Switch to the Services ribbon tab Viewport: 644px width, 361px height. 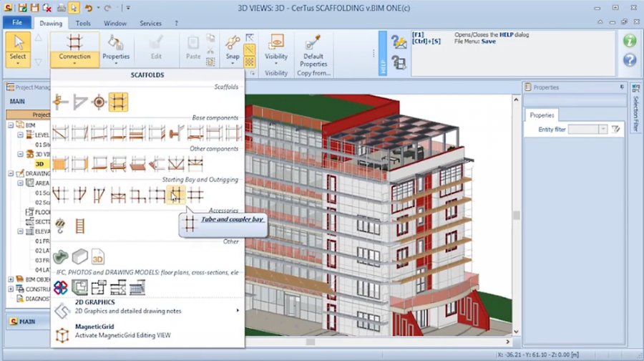click(x=150, y=24)
